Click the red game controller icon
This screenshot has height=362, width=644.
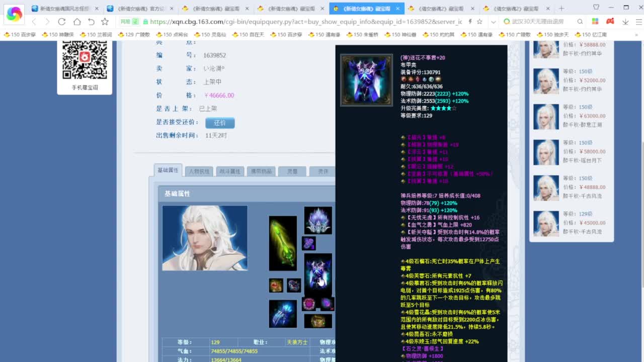coord(610,23)
